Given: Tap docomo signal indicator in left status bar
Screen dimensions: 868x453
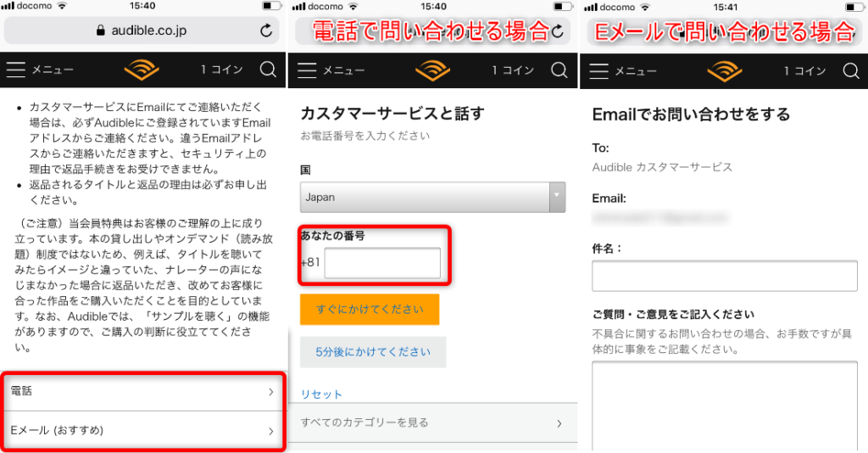Looking at the screenshot, I should (26, 6).
